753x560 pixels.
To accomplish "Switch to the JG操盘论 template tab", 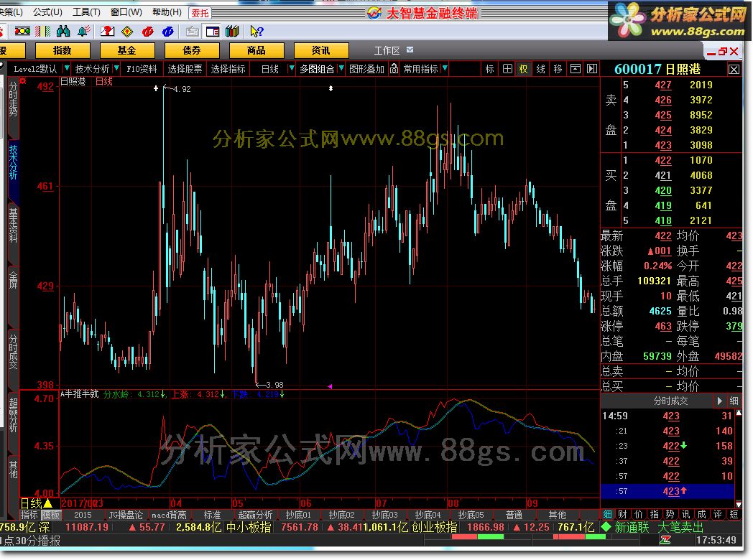I will point(126,515).
